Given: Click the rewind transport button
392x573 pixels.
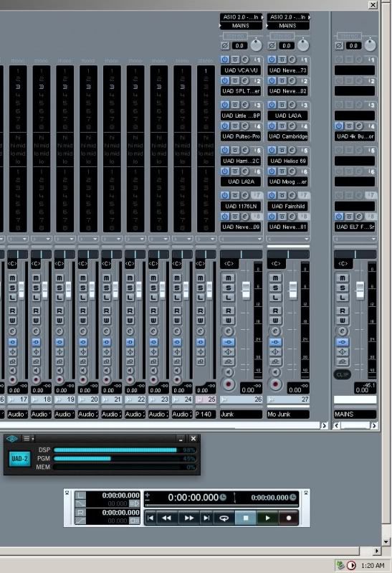Looking at the screenshot, I should coord(166,518).
